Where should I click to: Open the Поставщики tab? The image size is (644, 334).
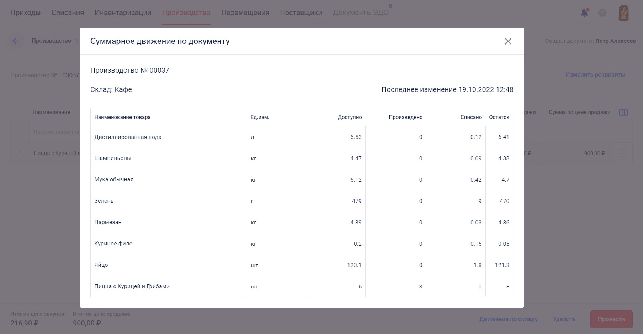(x=301, y=12)
